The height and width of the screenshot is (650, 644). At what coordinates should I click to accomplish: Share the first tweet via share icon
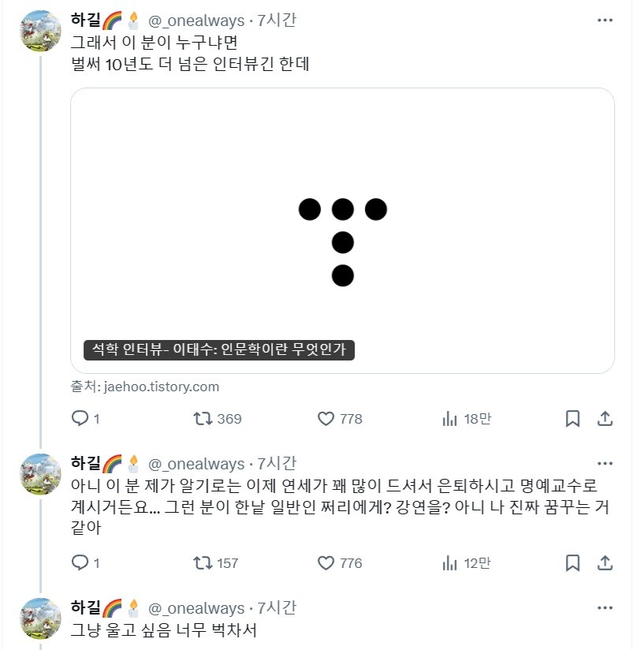pos(605,419)
